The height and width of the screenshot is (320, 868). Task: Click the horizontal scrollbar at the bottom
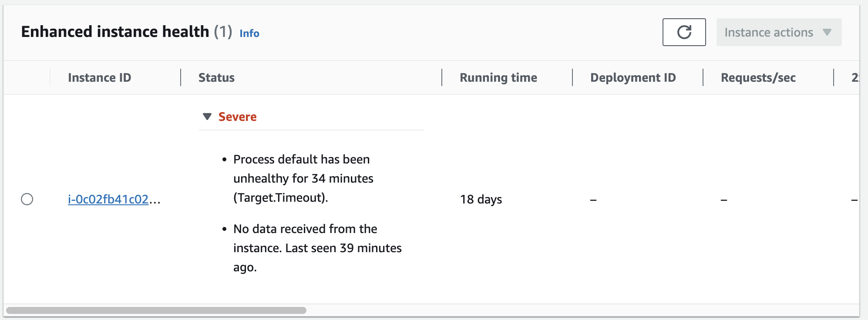click(157, 310)
